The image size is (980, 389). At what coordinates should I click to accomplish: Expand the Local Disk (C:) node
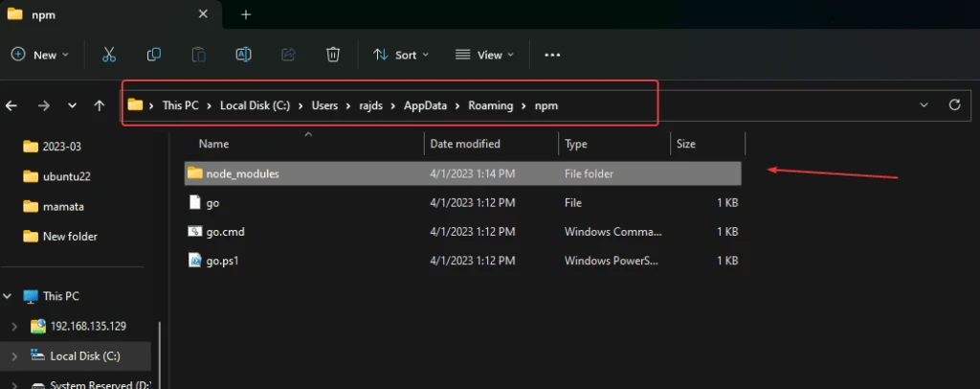tap(15, 355)
